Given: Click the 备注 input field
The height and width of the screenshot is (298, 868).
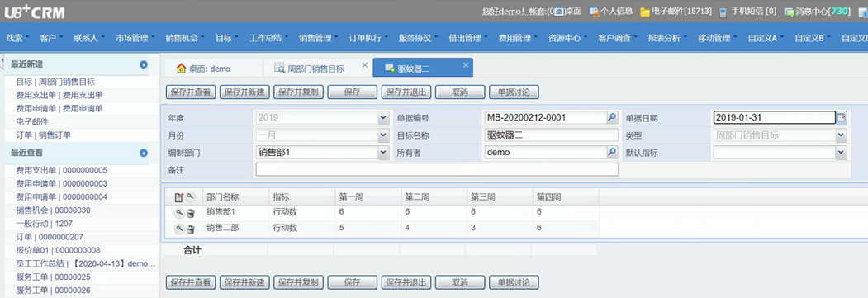Looking at the screenshot, I should coord(437,170).
